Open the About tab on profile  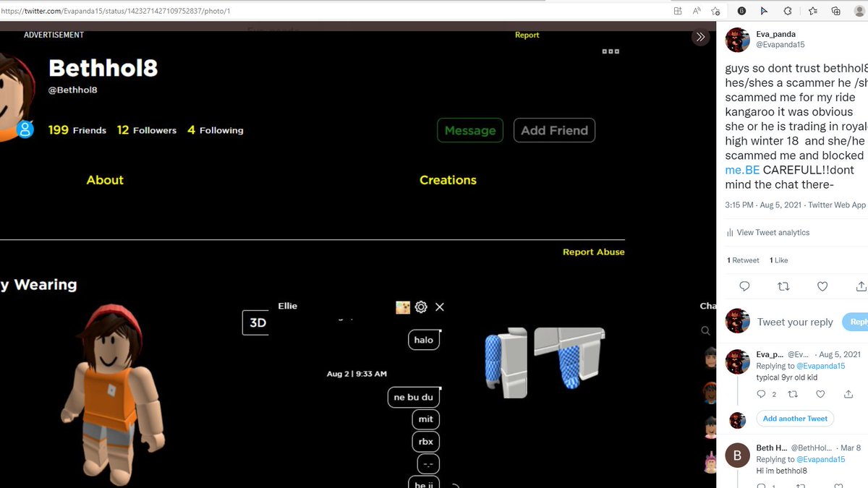coord(105,180)
